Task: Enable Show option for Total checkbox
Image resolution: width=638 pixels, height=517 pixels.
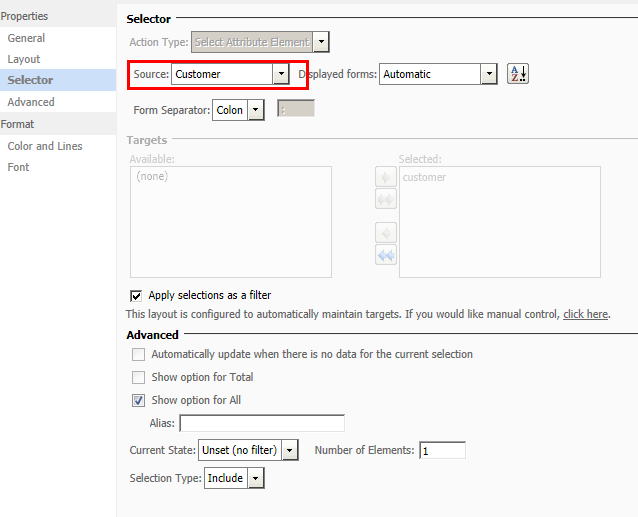Action: 138,377
